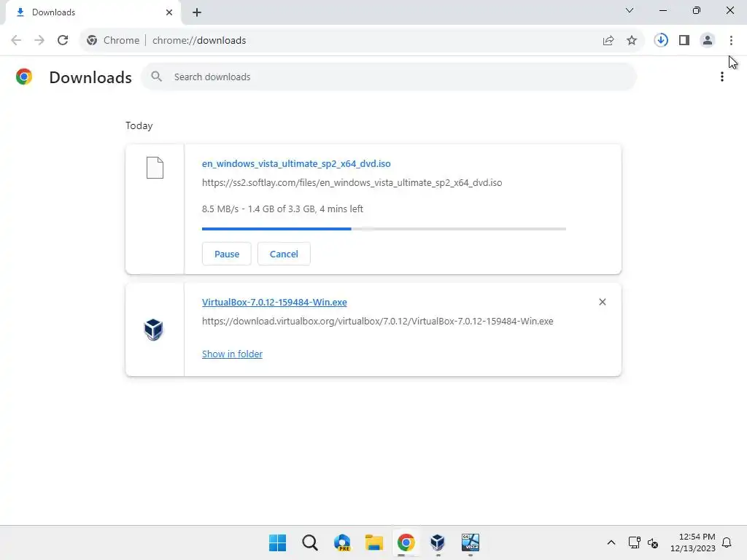
Task: Share this page using the share icon
Action: pyautogui.click(x=608, y=41)
